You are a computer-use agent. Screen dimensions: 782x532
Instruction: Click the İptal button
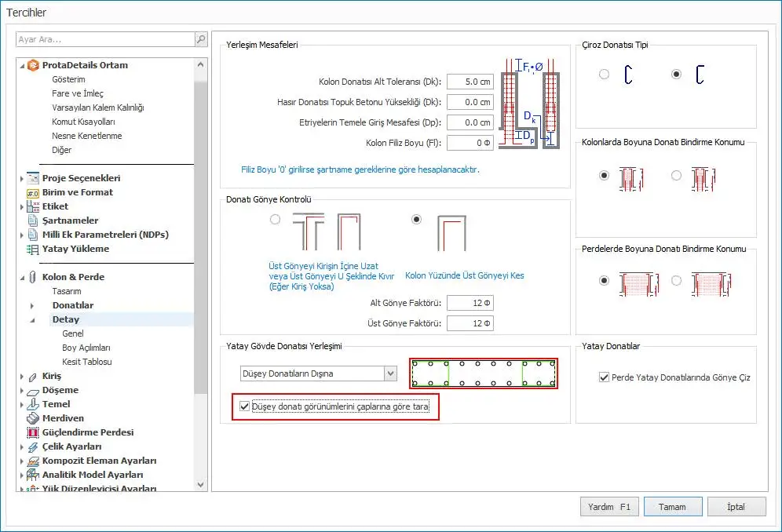pos(736,507)
